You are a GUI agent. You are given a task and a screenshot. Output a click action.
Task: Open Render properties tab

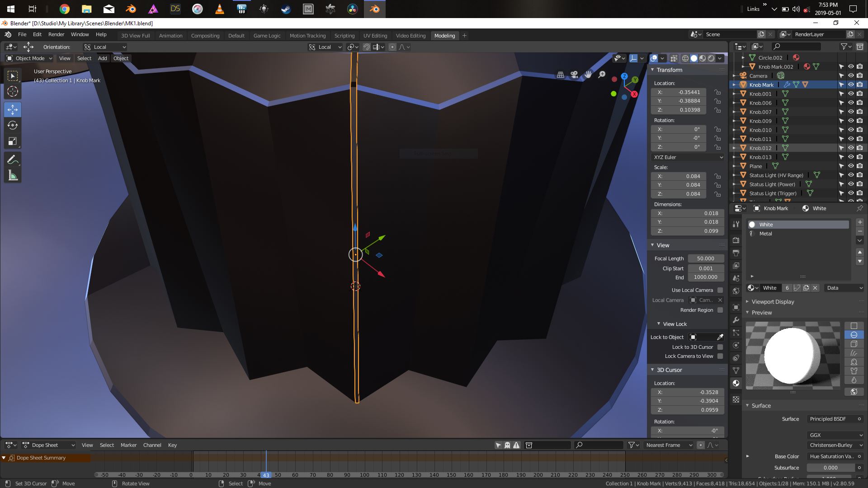pyautogui.click(x=736, y=240)
